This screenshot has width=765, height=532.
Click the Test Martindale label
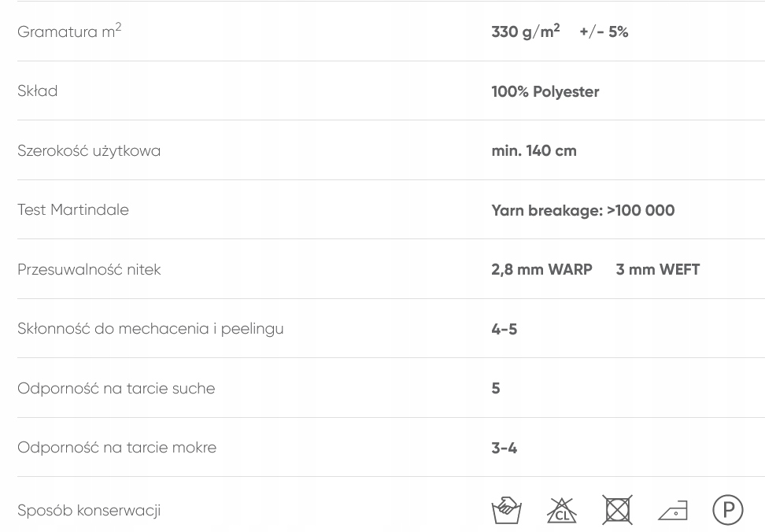(x=73, y=210)
